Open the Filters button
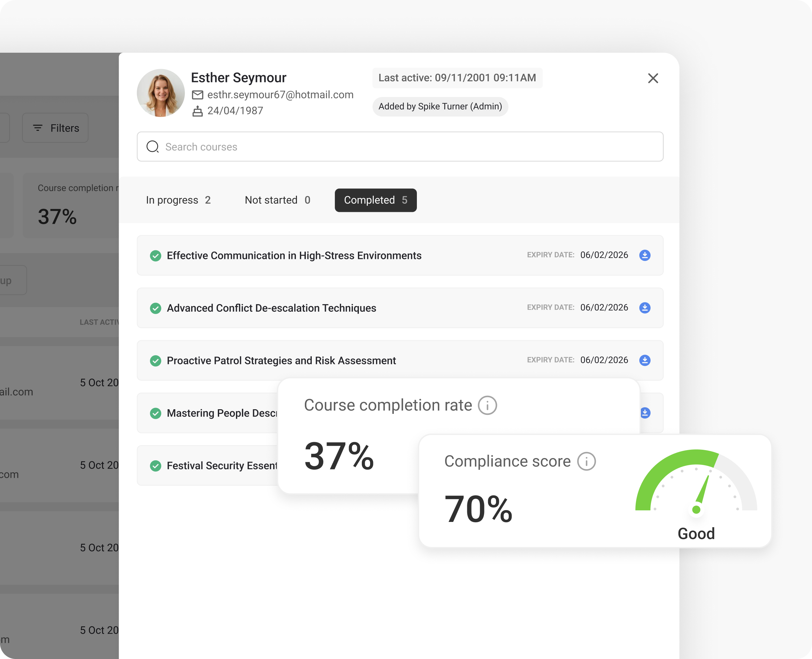The height and width of the screenshot is (659, 812). pyautogui.click(x=55, y=128)
